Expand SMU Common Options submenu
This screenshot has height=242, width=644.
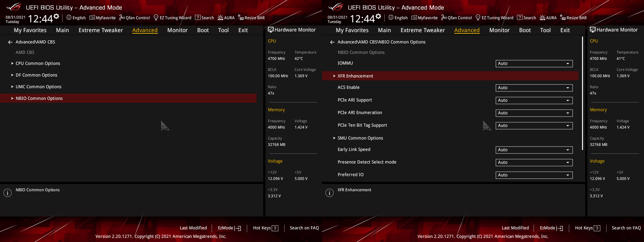click(360, 138)
